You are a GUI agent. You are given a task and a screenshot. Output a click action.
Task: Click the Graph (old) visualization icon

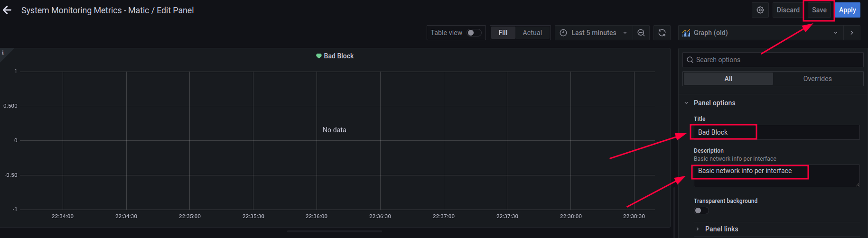pos(686,33)
